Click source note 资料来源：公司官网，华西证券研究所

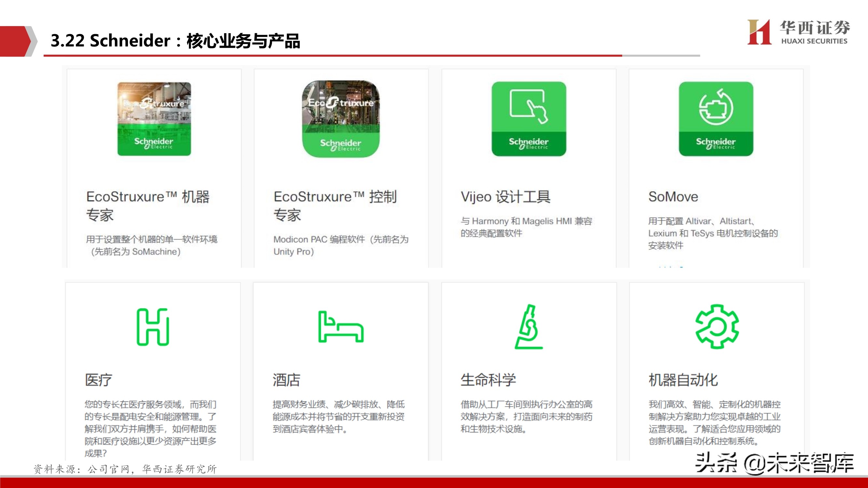125,469
